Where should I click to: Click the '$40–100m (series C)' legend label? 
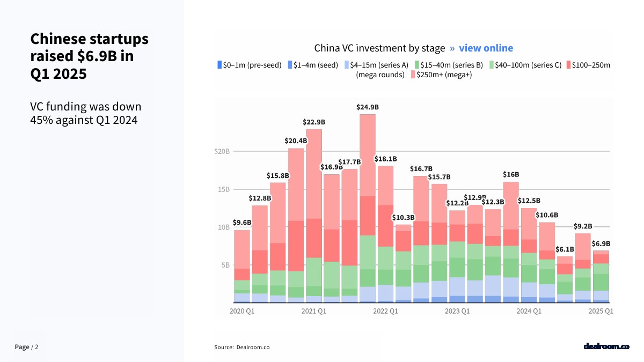[528, 65]
